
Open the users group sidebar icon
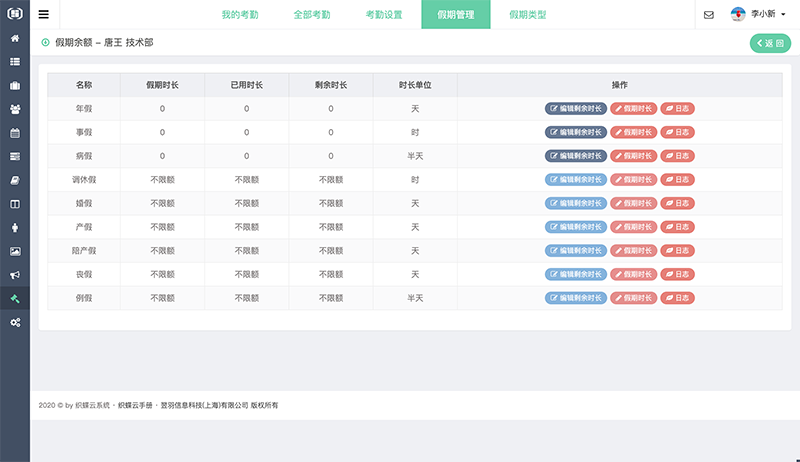click(15, 109)
